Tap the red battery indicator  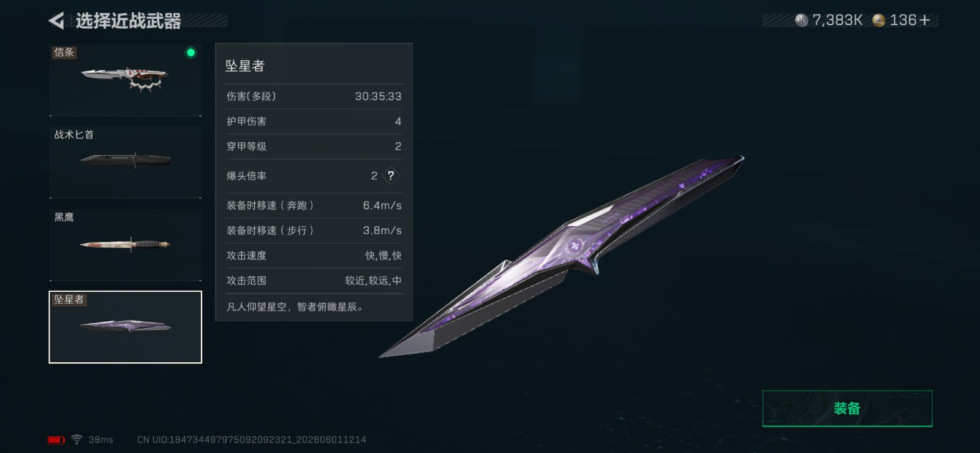[56, 440]
